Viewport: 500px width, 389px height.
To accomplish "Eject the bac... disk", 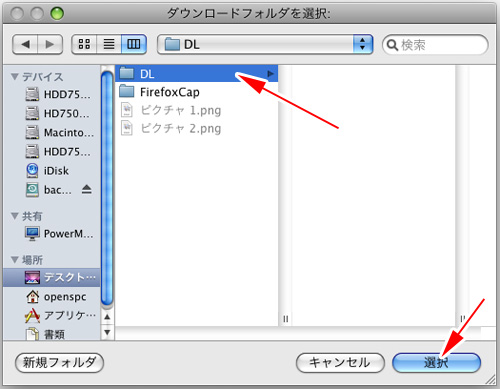I will pyautogui.click(x=87, y=190).
